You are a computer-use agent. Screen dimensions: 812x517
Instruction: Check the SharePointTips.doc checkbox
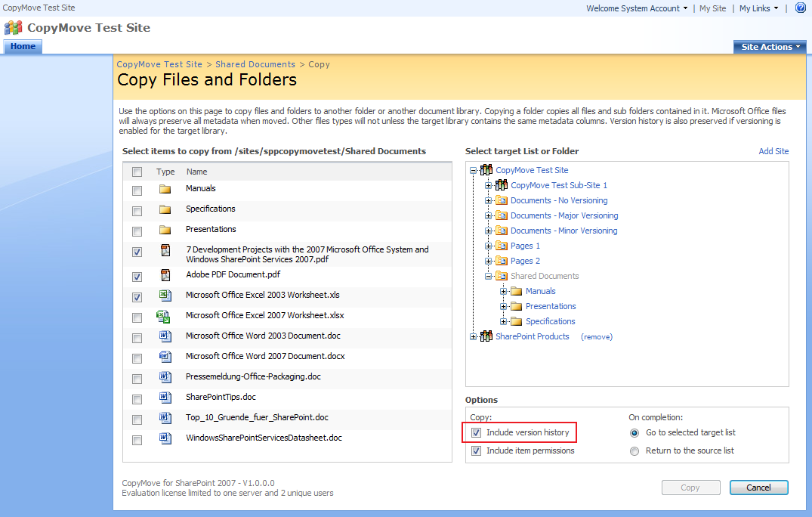pyautogui.click(x=137, y=399)
